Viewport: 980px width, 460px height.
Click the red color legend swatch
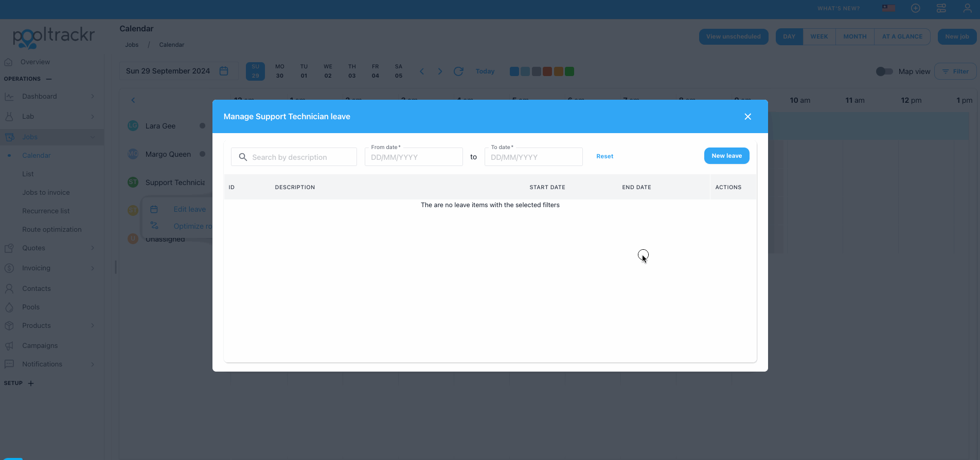point(547,71)
